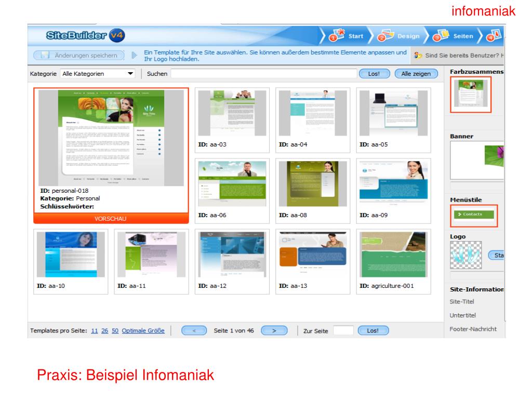The height and width of the screenshot is (399, 532).
Task: Pick template aa-08 thumbnail
Action: click(x=313, y=183)
